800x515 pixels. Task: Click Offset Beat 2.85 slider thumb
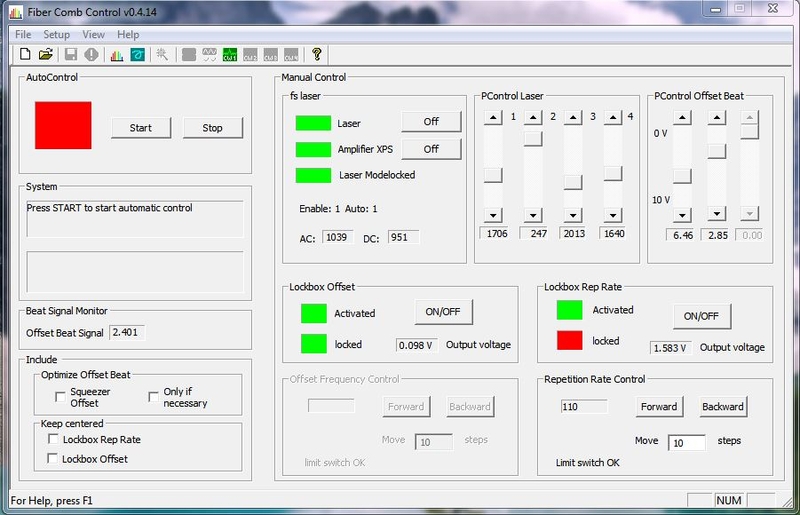pos(717,151)
